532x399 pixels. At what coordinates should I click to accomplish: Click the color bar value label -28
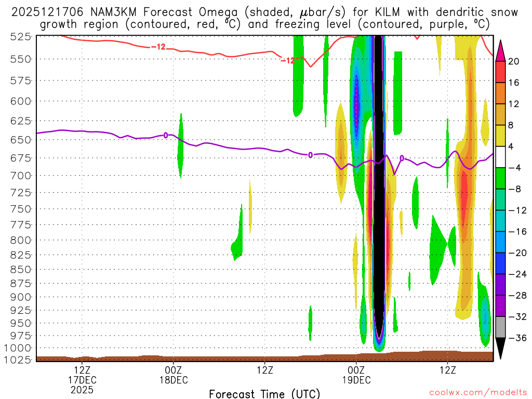517,296
